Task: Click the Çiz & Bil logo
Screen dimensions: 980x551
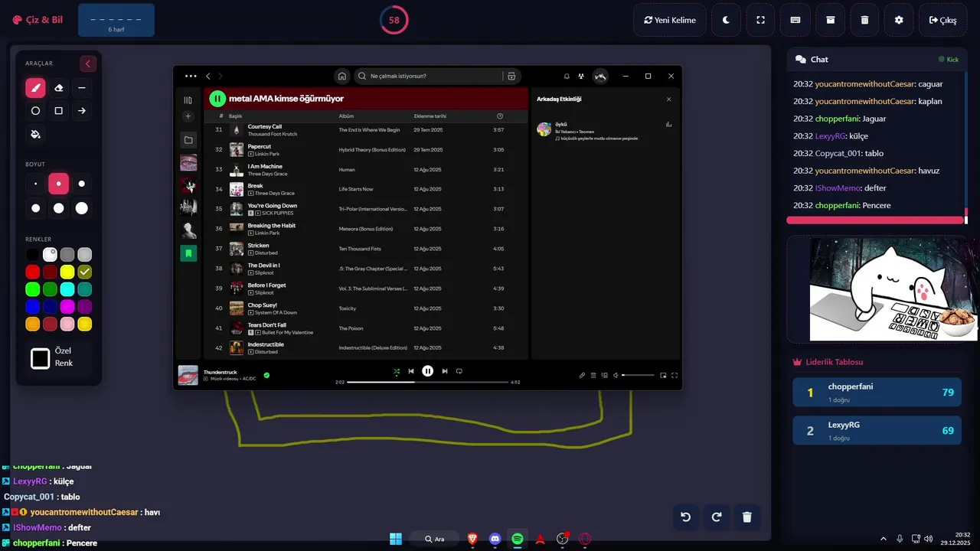Action: point(38,20)
